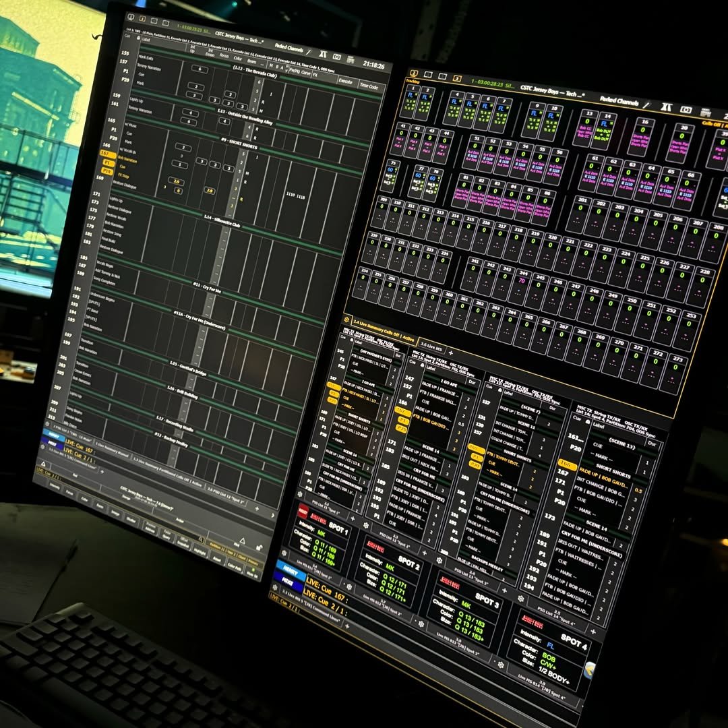Image resolution: width=728 pixels, height=728 pixels.
Task: Click plus add-tab button on left monitor tab row
Action: 257,509
